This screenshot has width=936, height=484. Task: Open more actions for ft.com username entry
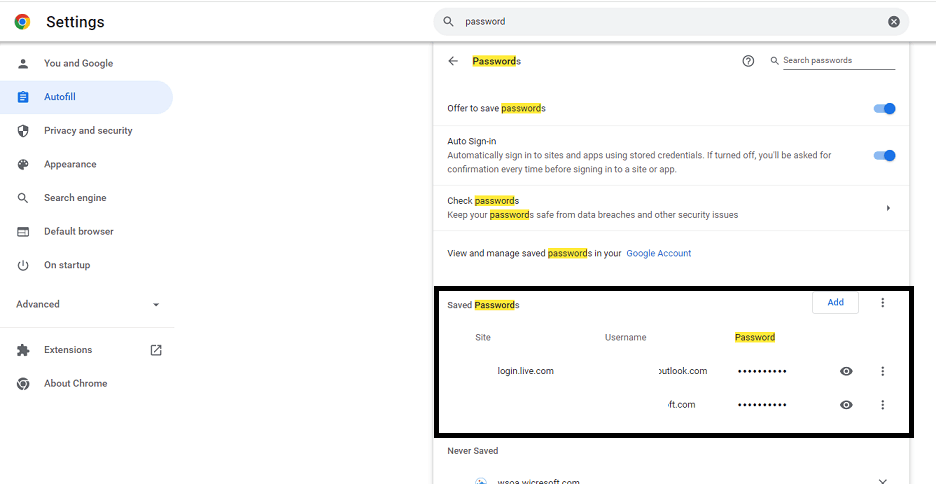883,405
